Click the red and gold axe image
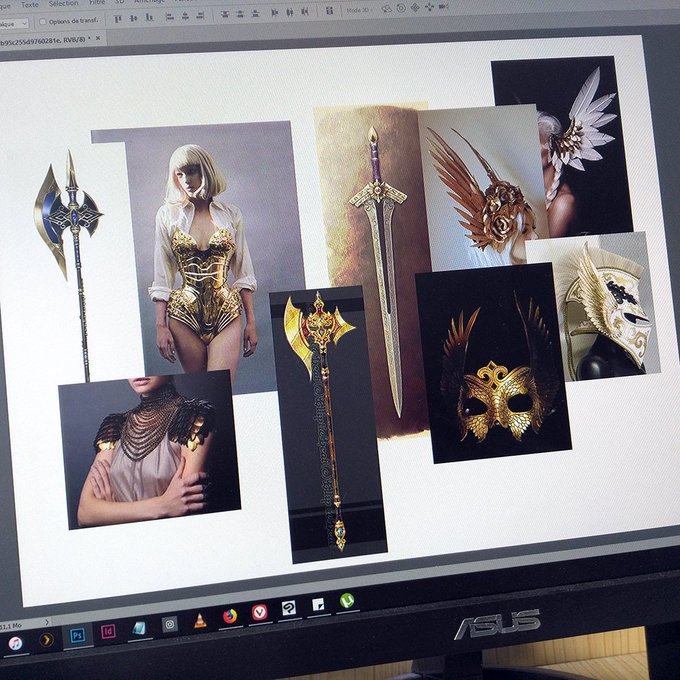 click(x=327, y=424)
